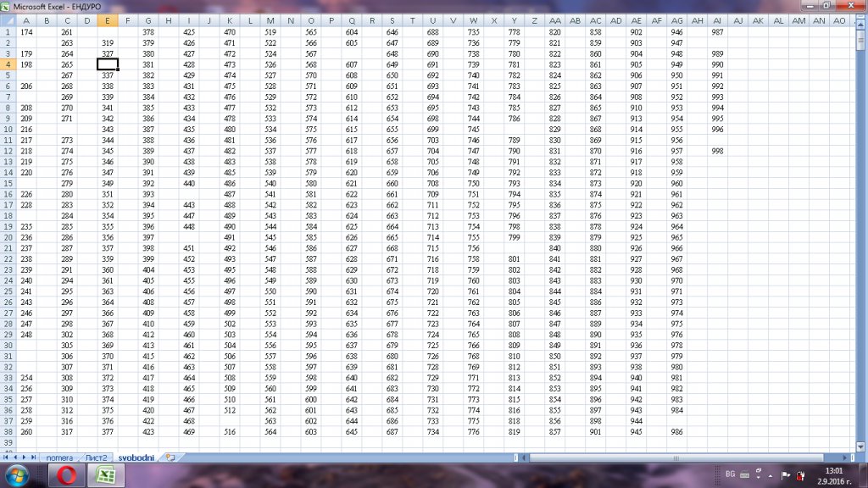Switch to the Лист2 sheet
The image size is (868, 488).
coord(96,457)
